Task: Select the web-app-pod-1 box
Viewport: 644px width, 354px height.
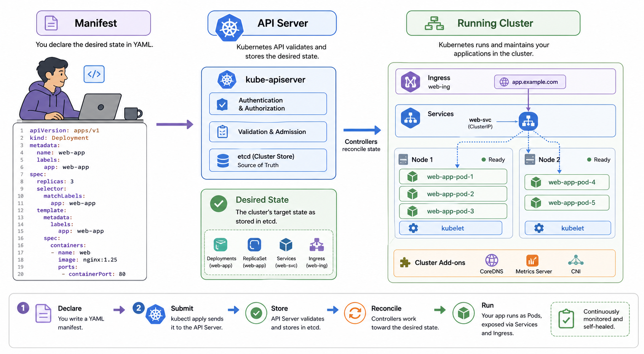Action: (453, 177)
